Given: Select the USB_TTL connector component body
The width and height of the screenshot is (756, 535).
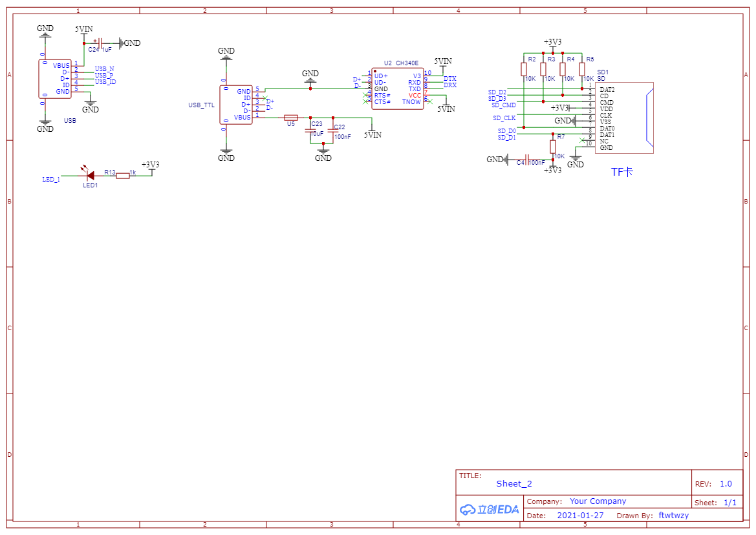Looking at the screenshot, I should (236, 105).
